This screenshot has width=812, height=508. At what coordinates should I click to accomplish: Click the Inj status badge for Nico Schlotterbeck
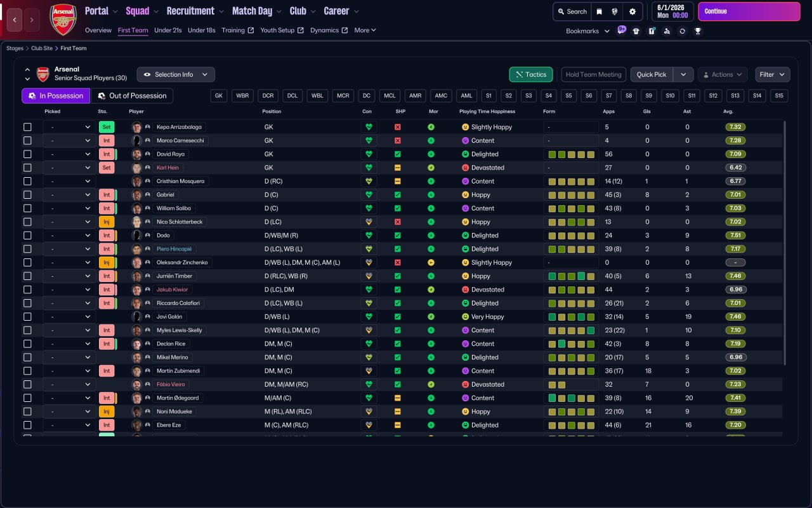coord(107,222)
